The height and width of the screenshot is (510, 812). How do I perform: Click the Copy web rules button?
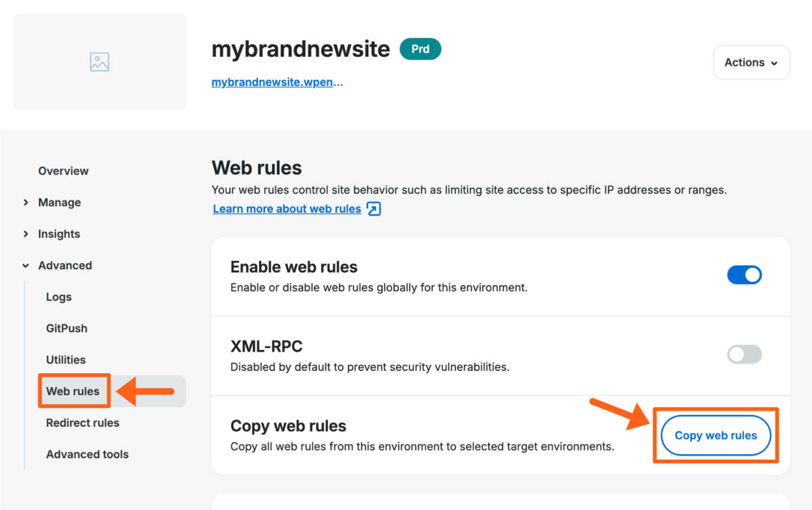tap(716, 435)
